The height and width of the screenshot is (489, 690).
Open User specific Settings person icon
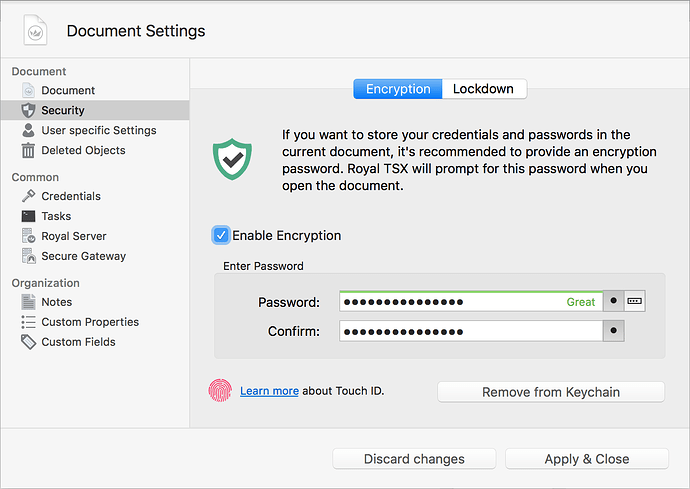click(28, 130)
